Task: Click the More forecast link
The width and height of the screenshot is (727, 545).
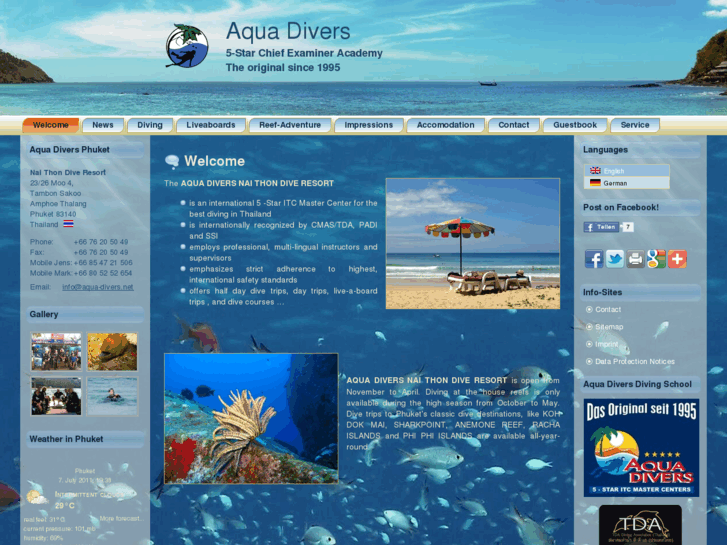Action: coord(121,519)
